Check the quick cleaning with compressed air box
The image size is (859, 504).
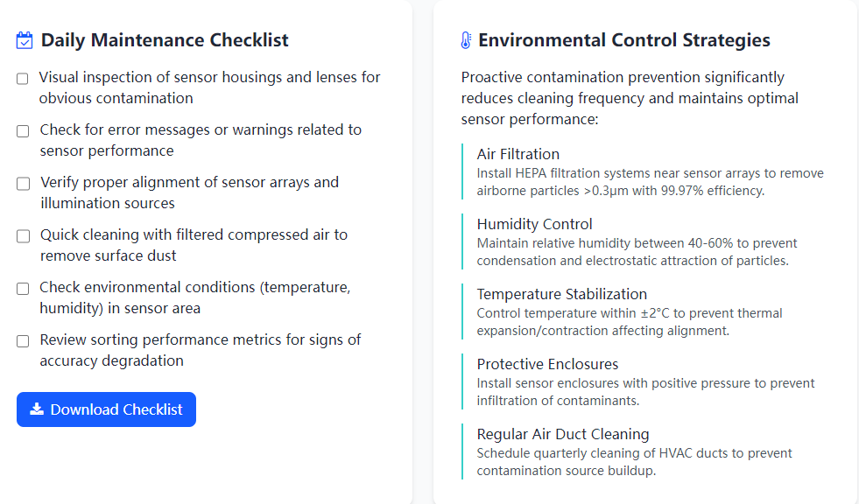(x=23, y=236)
